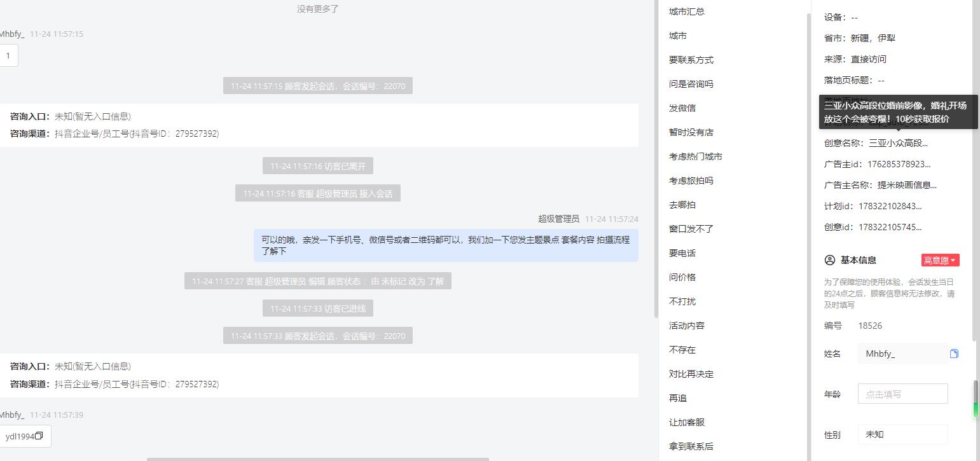Select the 城市汇总 quick reply
Image resolution: width=980 pixels, height=461 pixels.
point(687,11)
